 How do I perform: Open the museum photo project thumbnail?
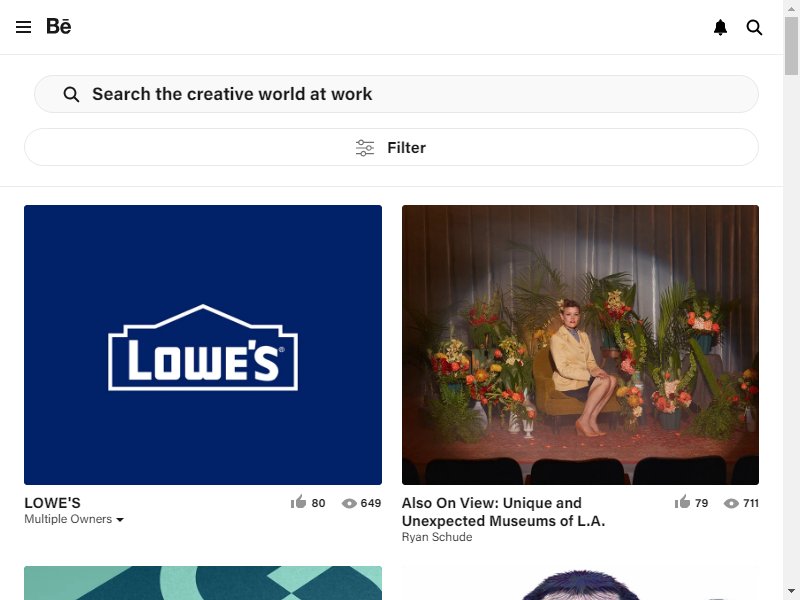580,345
